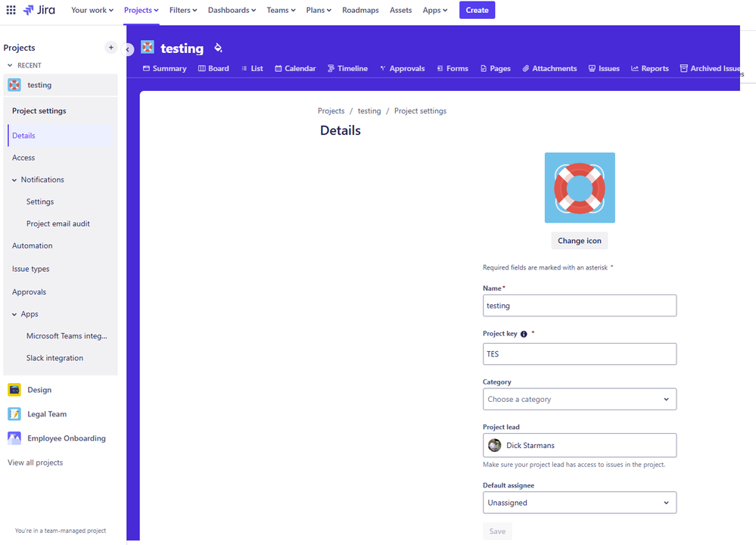Image resolution: width=756 pixels, height=545 pixels.
Task: Expand the Choose a category dropdown
Action: [580, 400]
